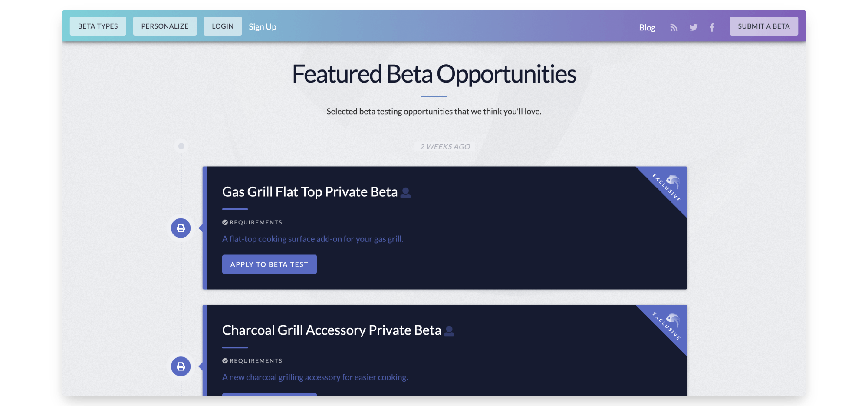
Task: Open the Facebook icon link
Action: click(x=712, y=27)
